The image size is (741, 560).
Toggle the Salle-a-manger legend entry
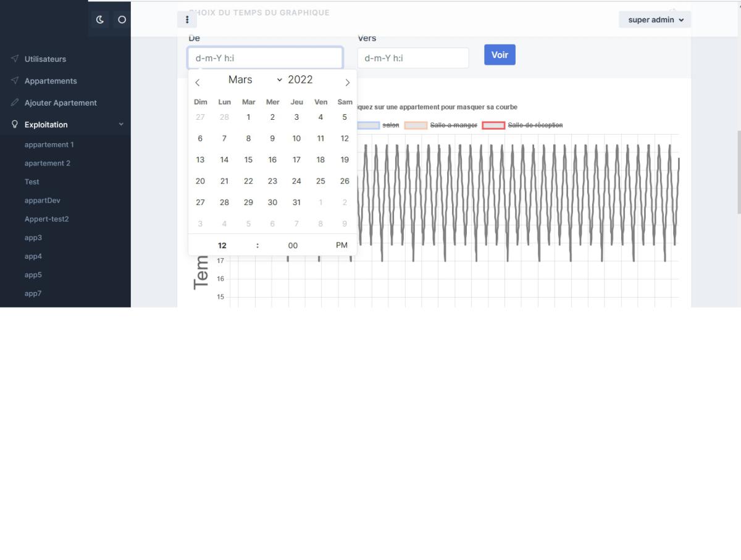tap(454, 125)
